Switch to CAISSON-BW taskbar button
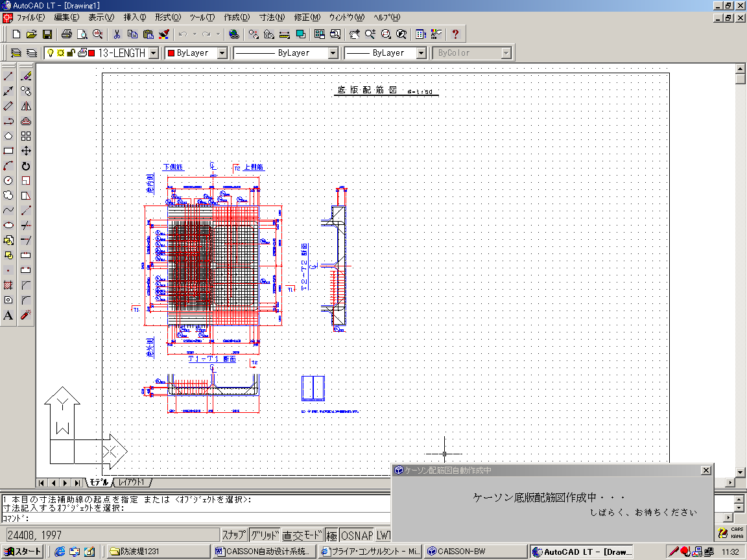Image resolution: width=747 pixels, height=560 pixels. 475,552
